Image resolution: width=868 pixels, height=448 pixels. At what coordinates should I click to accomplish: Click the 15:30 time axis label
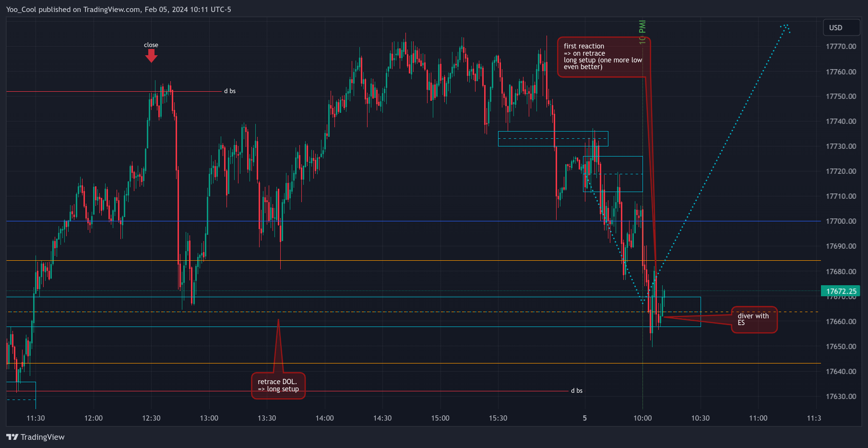[x=498, y=418]
